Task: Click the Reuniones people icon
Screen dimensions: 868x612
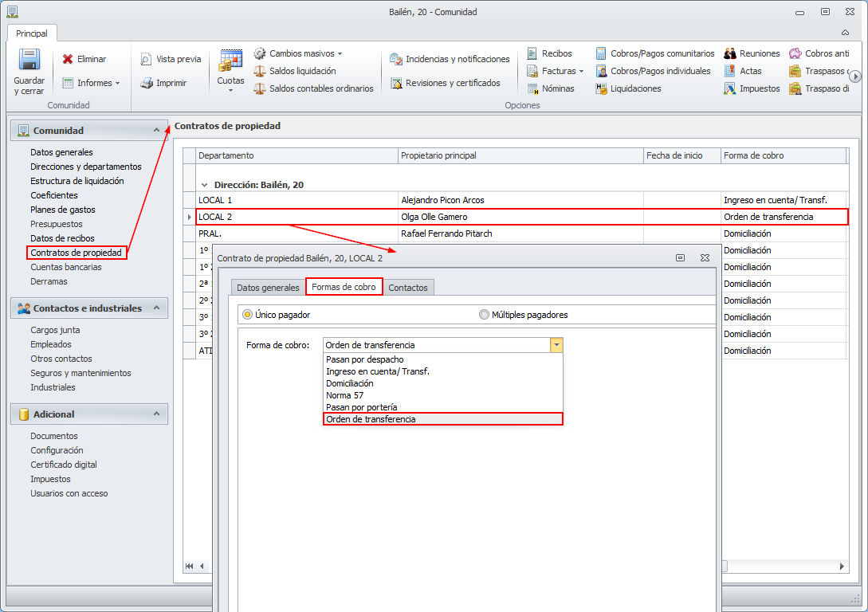Action: [729, 53]
